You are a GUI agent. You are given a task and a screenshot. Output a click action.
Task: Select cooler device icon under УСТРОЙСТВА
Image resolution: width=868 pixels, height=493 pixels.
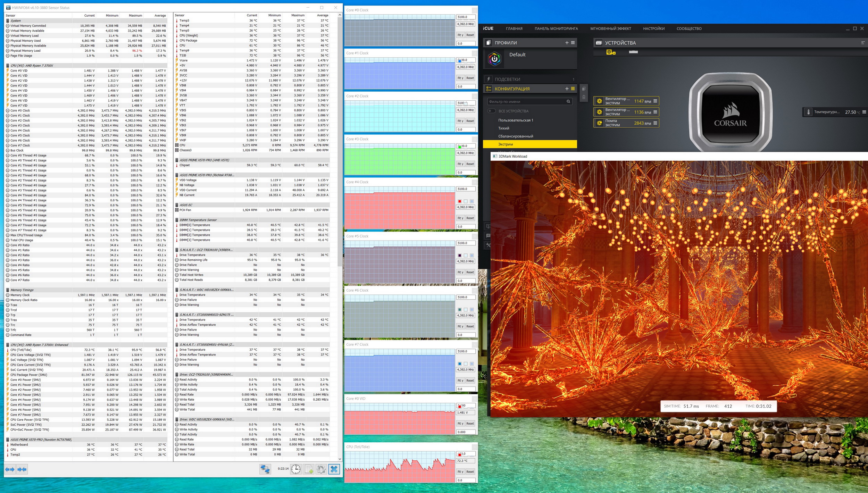[x=610, y=52]
